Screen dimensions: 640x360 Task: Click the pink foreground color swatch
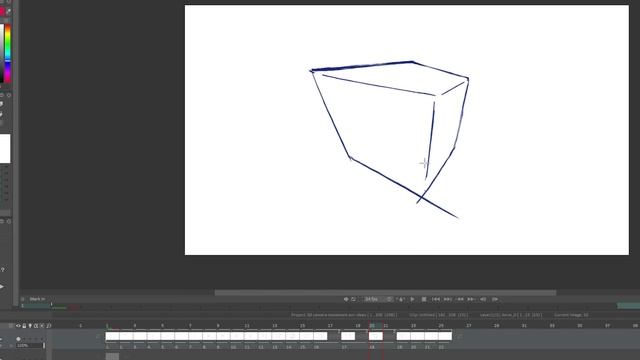(x=2, y=11)
